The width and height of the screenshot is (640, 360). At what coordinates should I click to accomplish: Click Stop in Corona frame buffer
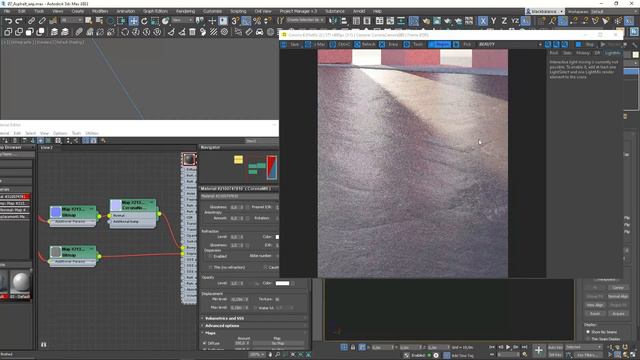[x=585, y=44]
